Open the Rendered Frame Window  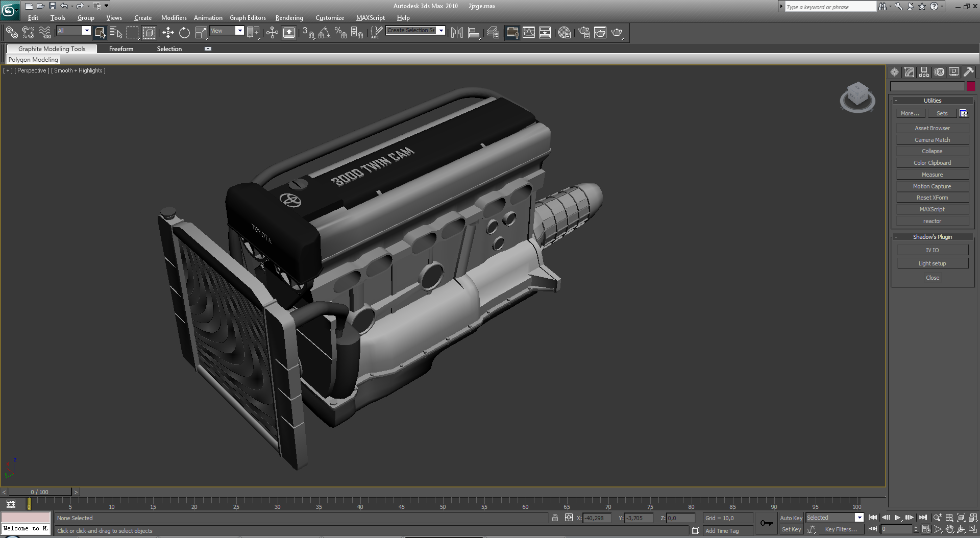tap(600, 33)
